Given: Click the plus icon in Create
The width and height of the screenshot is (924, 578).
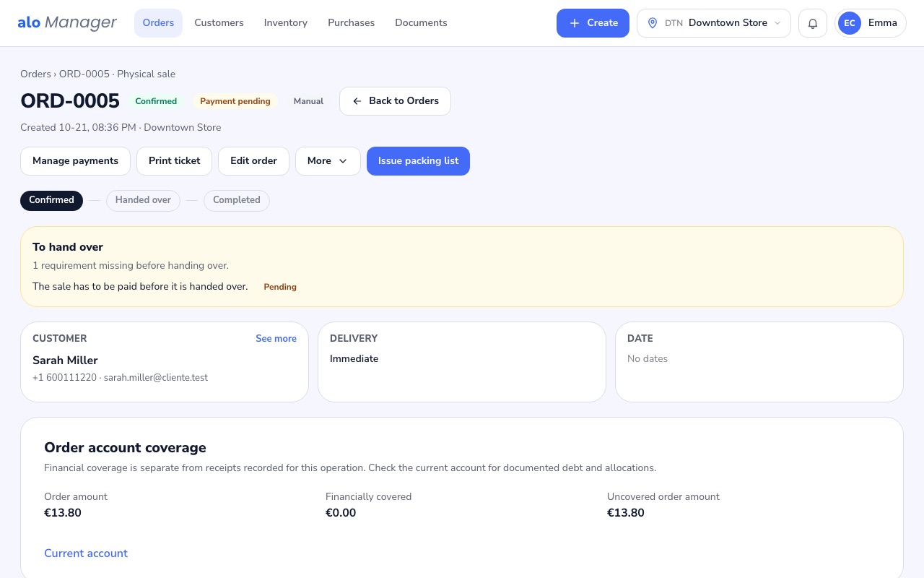Looking at the screenshot, I should [575, 23].
